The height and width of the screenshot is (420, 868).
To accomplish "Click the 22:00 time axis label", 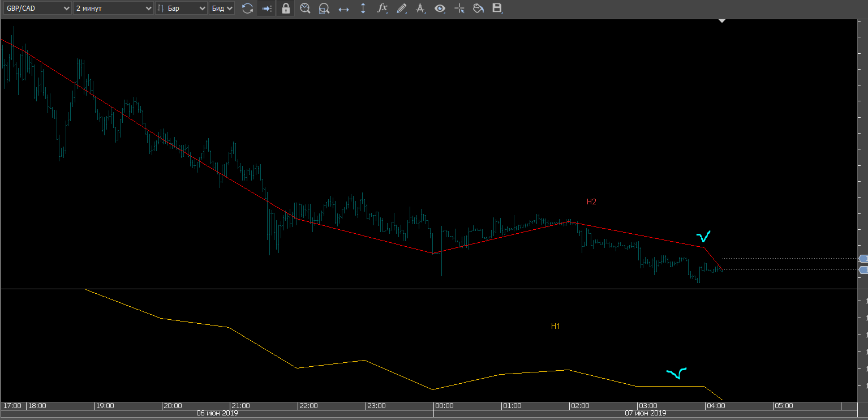I will click(x=308, y=406).
